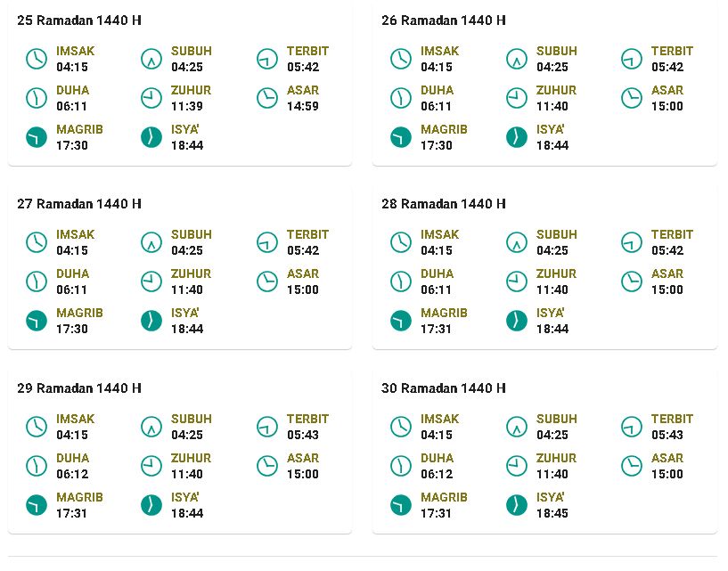
Task: Click the Zuhur clock icon for 29 Ramadan
Action: [151, 466]
